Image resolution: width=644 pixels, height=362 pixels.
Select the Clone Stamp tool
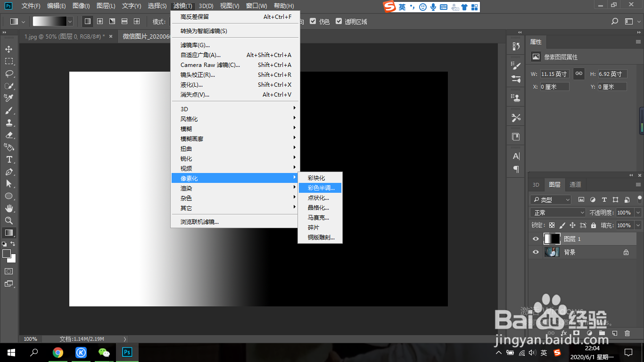(9, 123)
